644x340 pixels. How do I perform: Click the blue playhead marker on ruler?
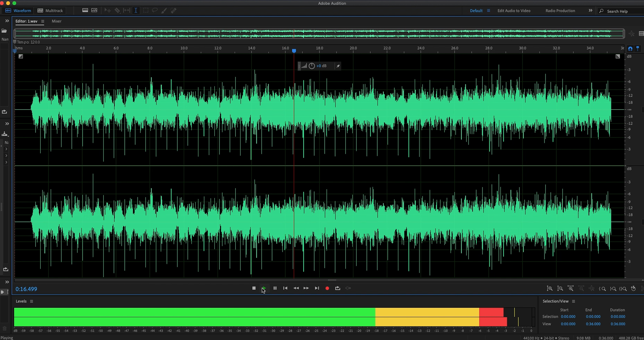coord(294,51)
